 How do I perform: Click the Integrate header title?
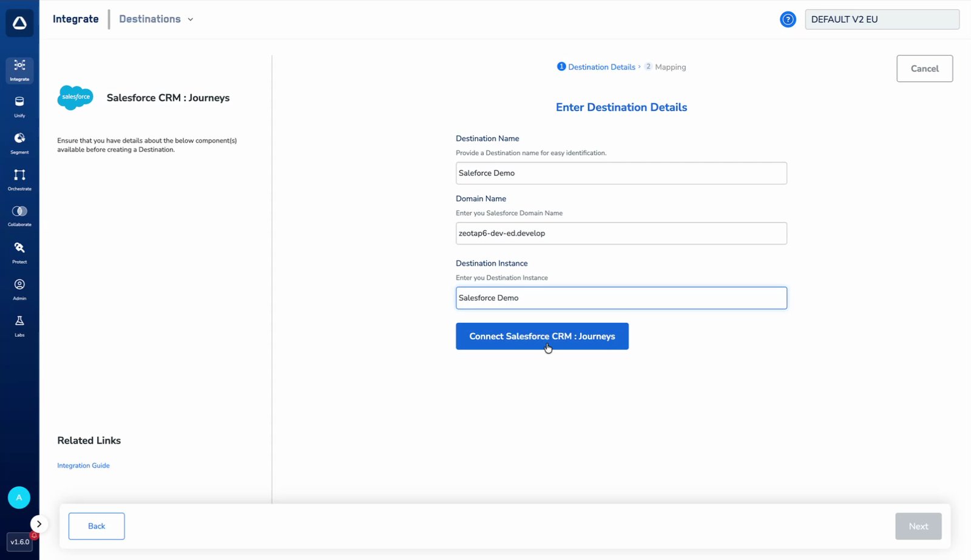(x=76, y=19)
